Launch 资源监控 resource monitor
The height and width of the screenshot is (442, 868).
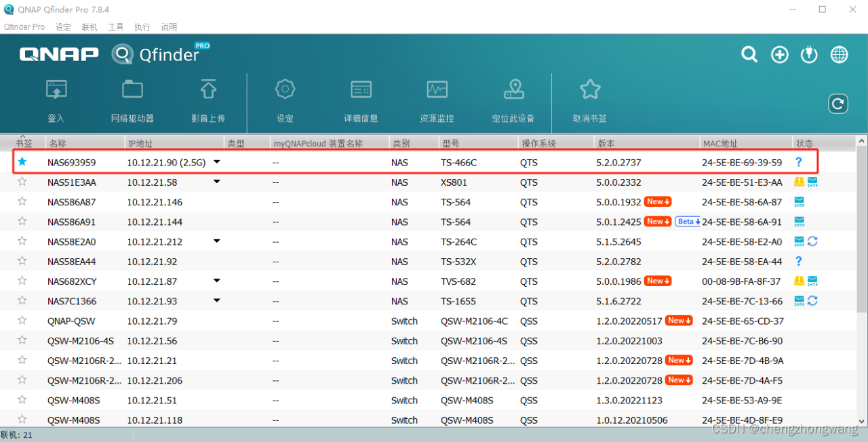click(437, 91)
